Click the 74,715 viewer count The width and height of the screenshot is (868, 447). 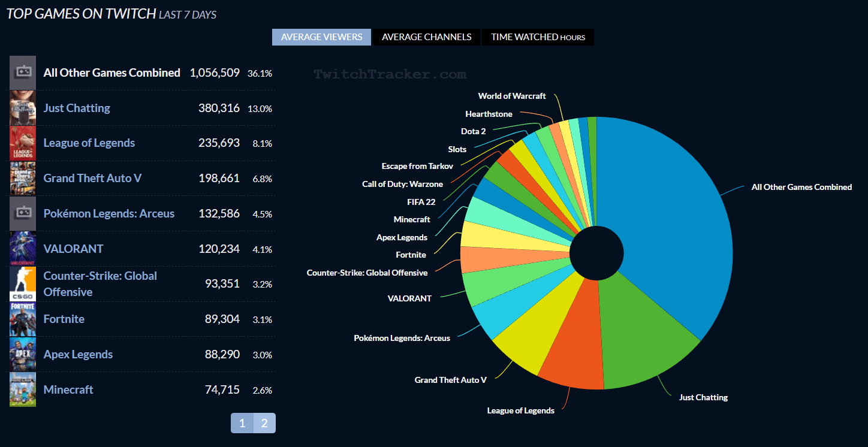222,389
